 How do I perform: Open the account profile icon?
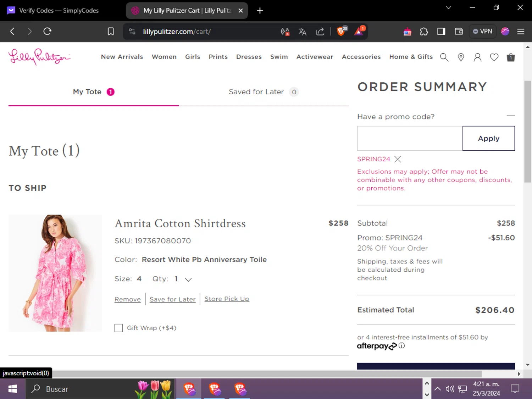477,57
